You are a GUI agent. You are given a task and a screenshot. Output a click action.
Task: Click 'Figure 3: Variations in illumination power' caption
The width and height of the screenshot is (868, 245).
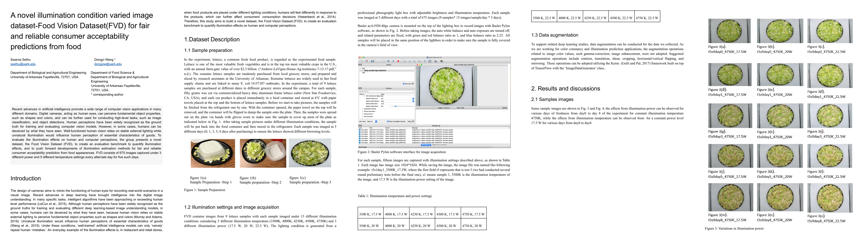pyautogui.click(x=734, y=228)
